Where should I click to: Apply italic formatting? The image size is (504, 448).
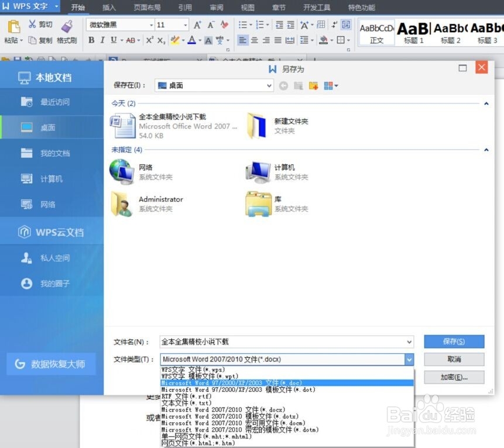[x=102, y=40]
